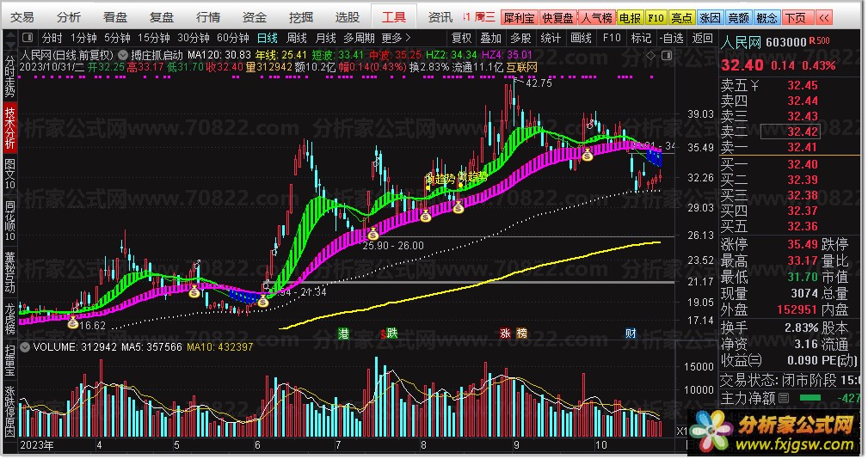The height and width of the screenshot is (459, 868).
Task: Switch to 60分钟 period
Action: coord(233,38)
